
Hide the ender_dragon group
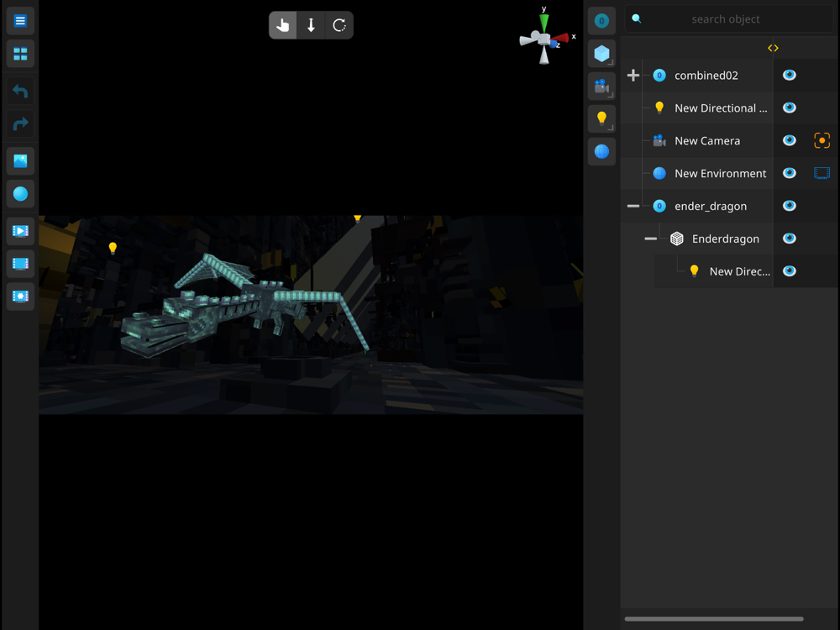coord(789,206)
